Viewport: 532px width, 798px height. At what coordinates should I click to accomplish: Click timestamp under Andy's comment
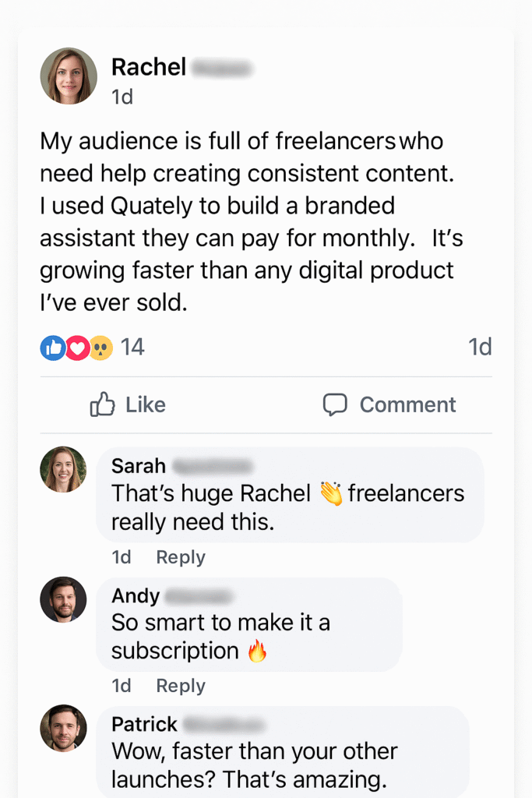[122, 686]
